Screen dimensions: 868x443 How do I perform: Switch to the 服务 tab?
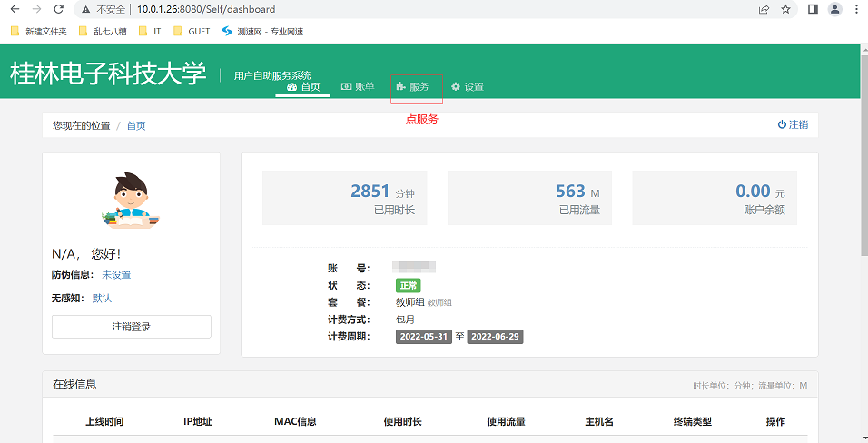(413, 87)
